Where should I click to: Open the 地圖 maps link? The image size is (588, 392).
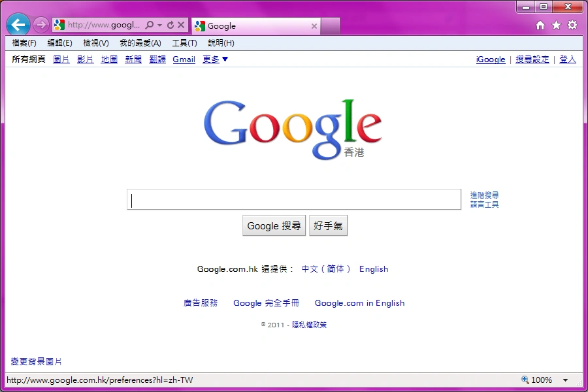[109, 59]
